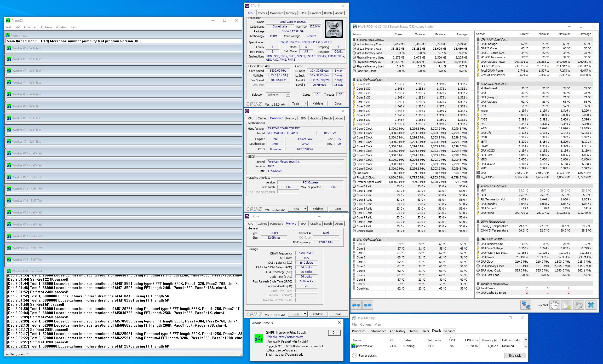Open Bench tab in top CPU-Z window

coord(328,13)
